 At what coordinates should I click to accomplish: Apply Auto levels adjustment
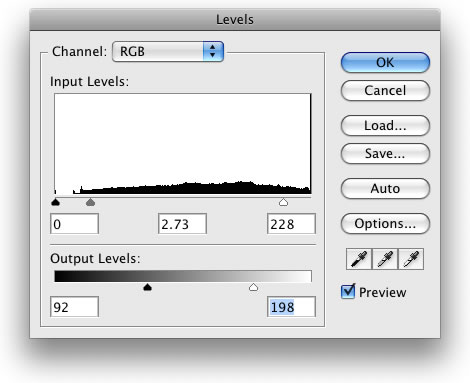pyautogui.click(x=385, y=188)
